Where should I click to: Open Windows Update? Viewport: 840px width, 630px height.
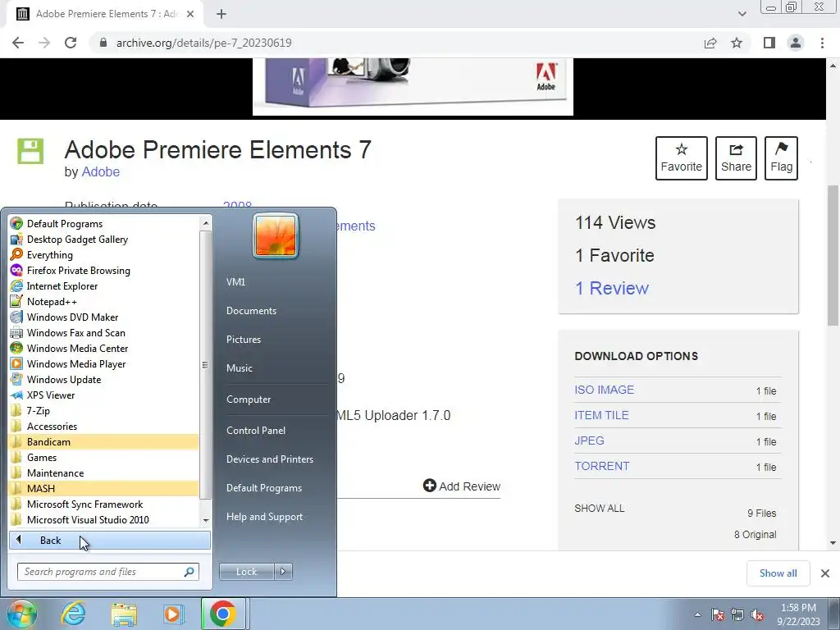104,379
